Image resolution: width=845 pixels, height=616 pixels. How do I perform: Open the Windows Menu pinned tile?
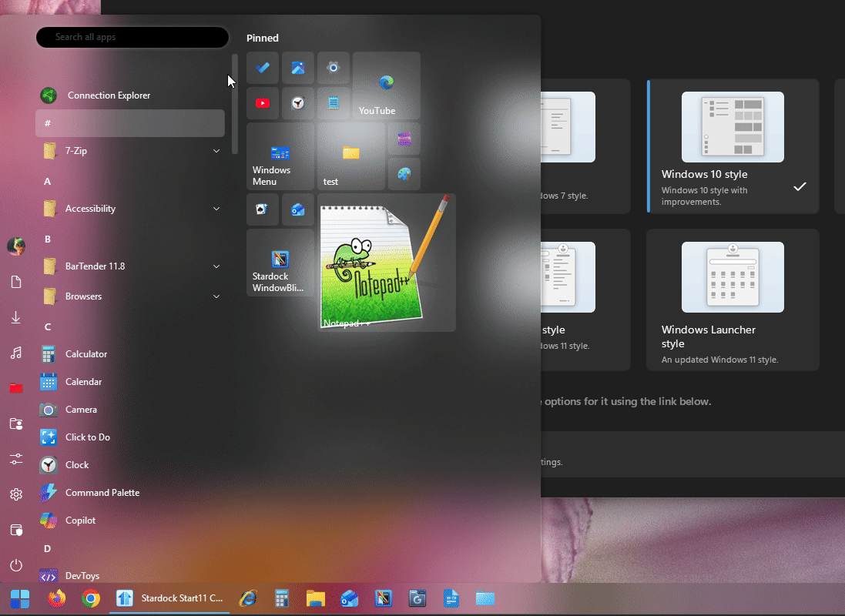click(x=280, y=156)
